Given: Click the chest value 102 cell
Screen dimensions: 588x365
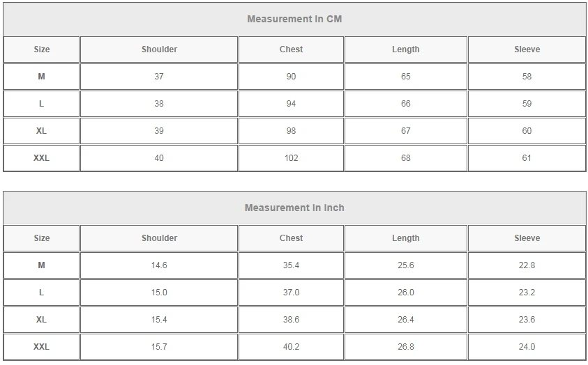Looking at the screenshot, I should coord(291,158).
